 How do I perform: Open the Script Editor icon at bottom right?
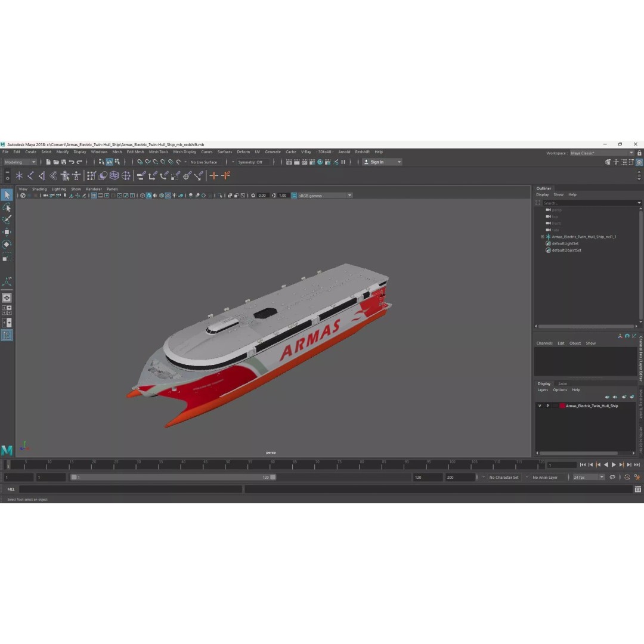638,489
